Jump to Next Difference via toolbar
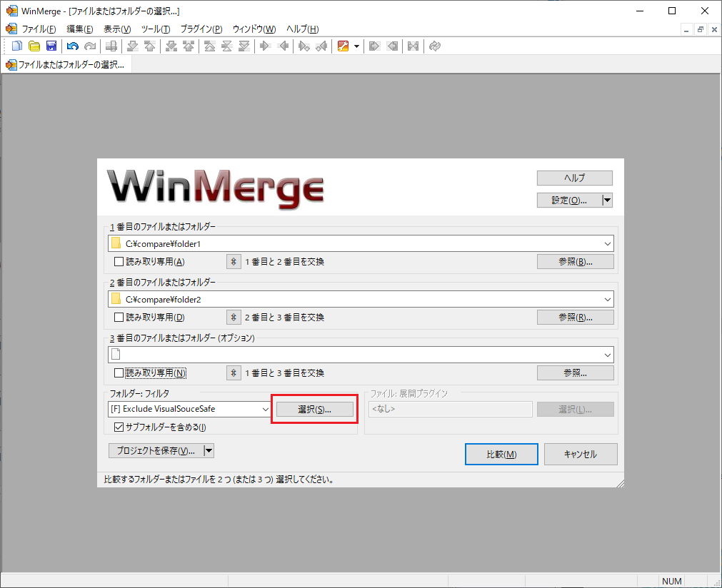The height and width of the screenshot is (588, 722). pos(133,46)
